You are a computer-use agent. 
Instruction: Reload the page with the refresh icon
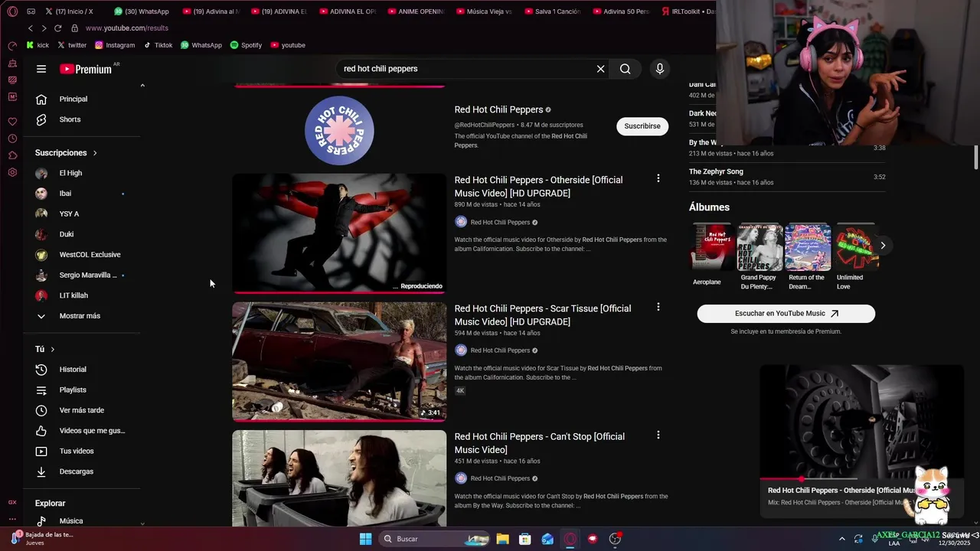point(57,28)
